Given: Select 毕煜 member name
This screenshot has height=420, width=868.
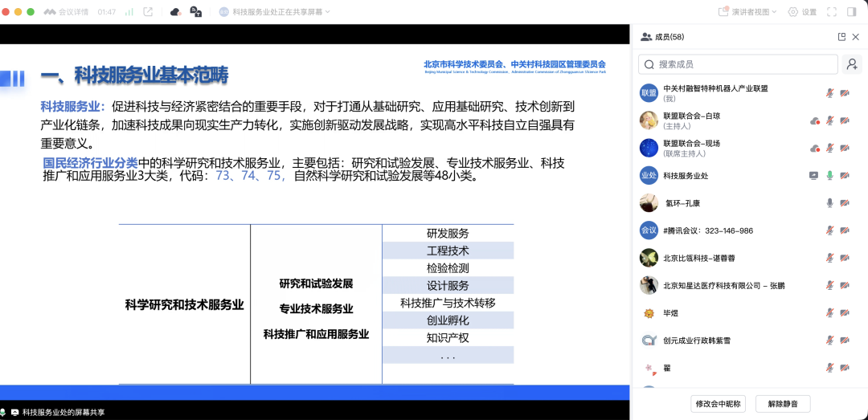Looking at the screenshot, I should point(670,313).
